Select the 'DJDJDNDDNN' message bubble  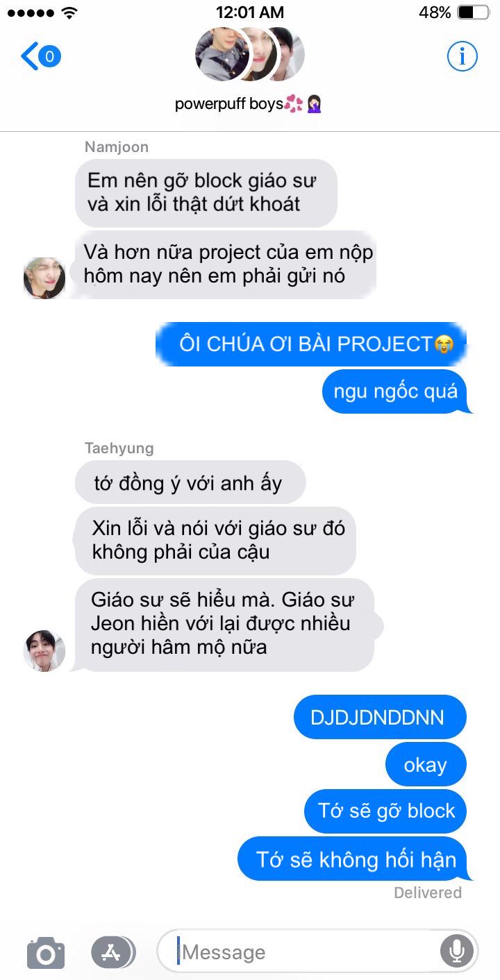click(x=380, y=717)
